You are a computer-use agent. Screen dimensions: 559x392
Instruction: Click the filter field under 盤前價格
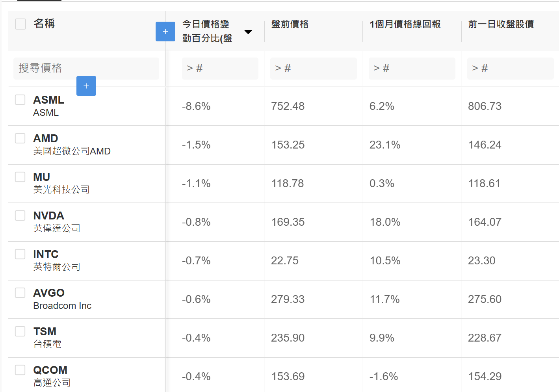[x=314, y=69]
